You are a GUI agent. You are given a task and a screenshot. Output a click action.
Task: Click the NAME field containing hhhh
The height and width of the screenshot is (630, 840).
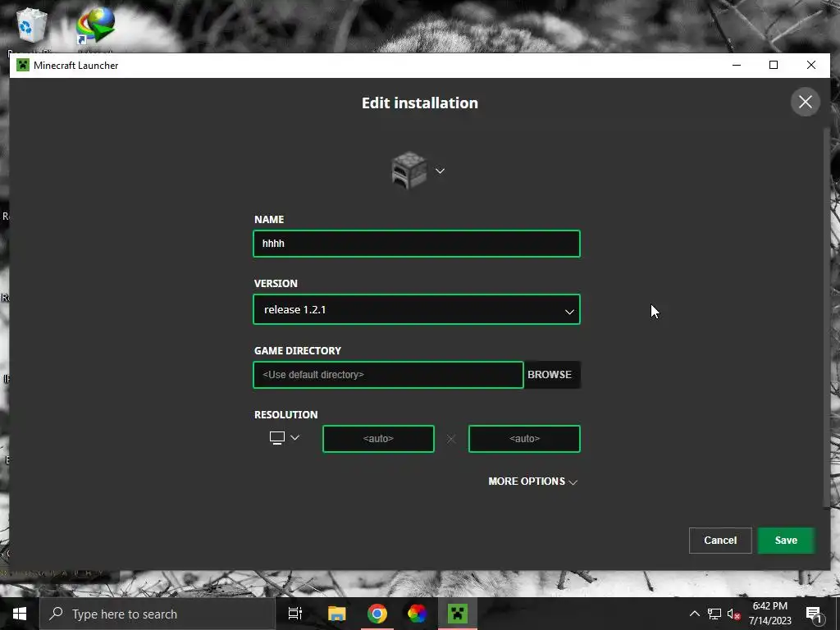[417, 244]
